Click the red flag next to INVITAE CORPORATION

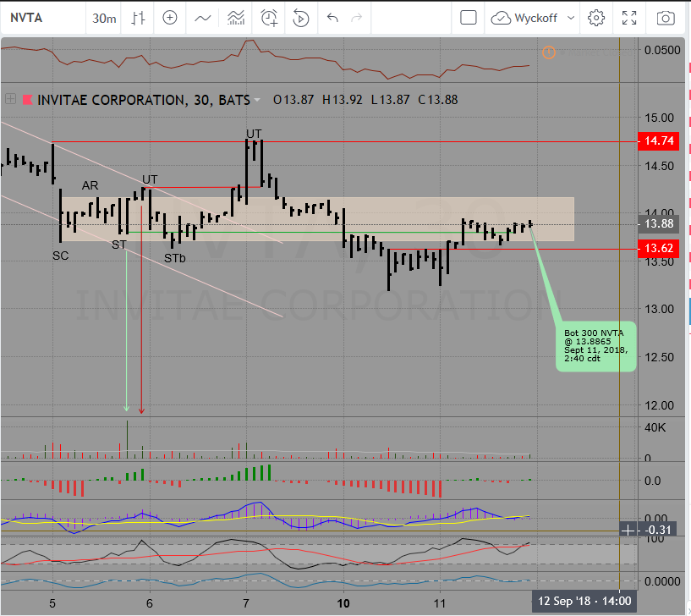tap(26, 100)
